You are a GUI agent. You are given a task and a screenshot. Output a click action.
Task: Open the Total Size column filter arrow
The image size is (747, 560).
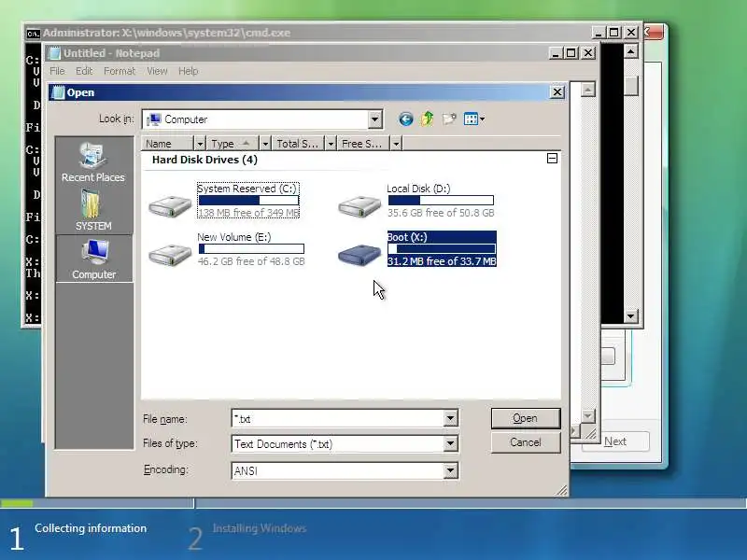331,144
